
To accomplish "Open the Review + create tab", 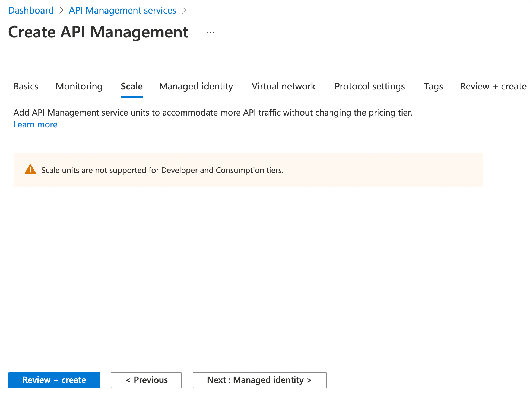I will click(493, 87).
